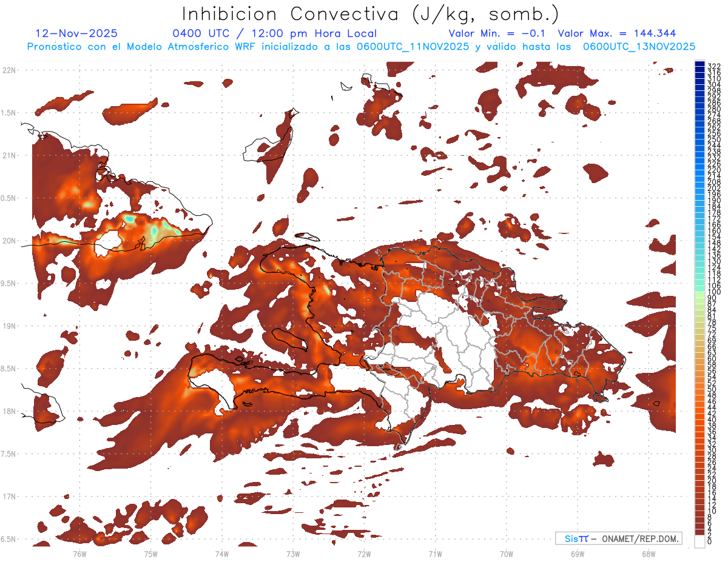This screenshot has height=562, width=728.
Task: Click "Pronostico con el Modelo Atmosferico WRF" text
Action: tap(142, 47)
